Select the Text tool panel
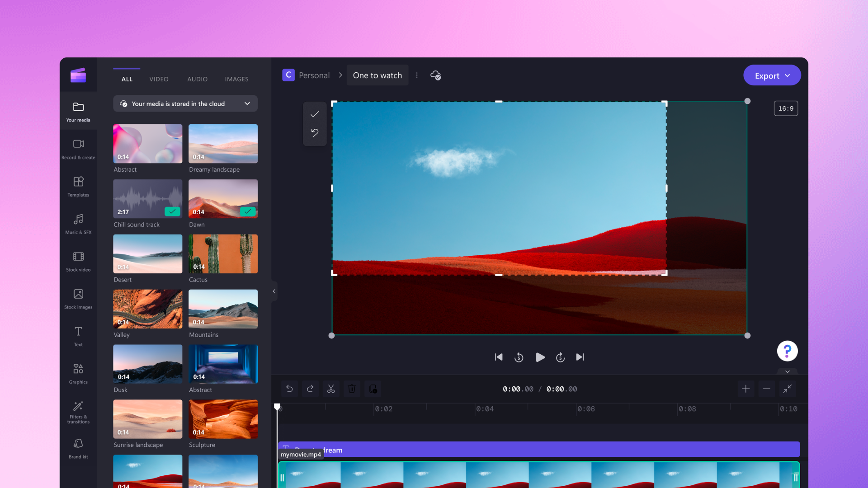Image resolution: width=868 pixels, height=488 pixels. tap(78, 336)
